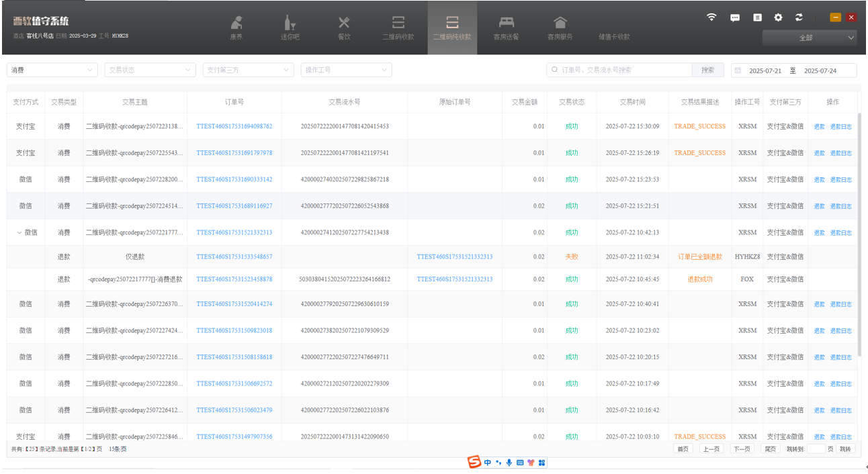Open 退款日志 for order TTEST460S17531689116927
This screenshot has width=868, height=474.
840,207
